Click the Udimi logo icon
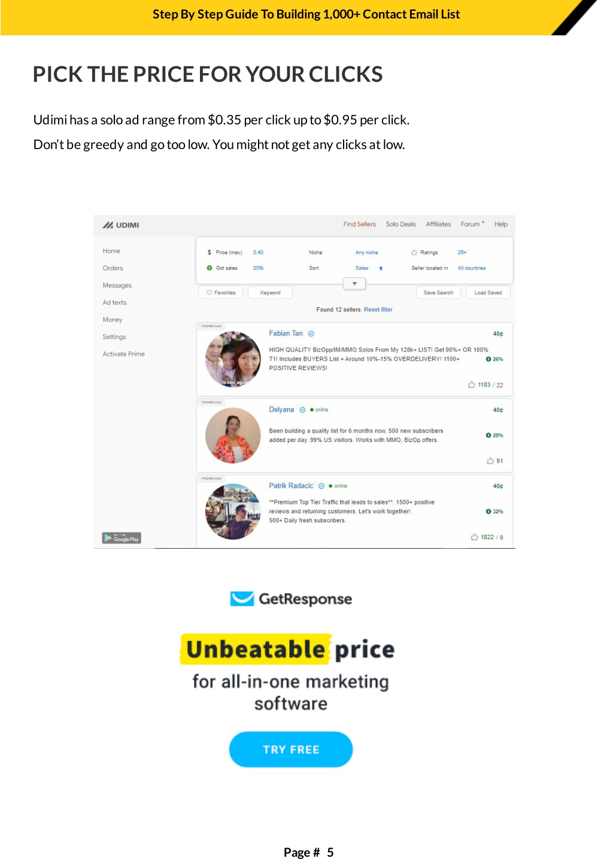This screenshot has width=613, height=868. pyautogui.click(x=108, y=225)
